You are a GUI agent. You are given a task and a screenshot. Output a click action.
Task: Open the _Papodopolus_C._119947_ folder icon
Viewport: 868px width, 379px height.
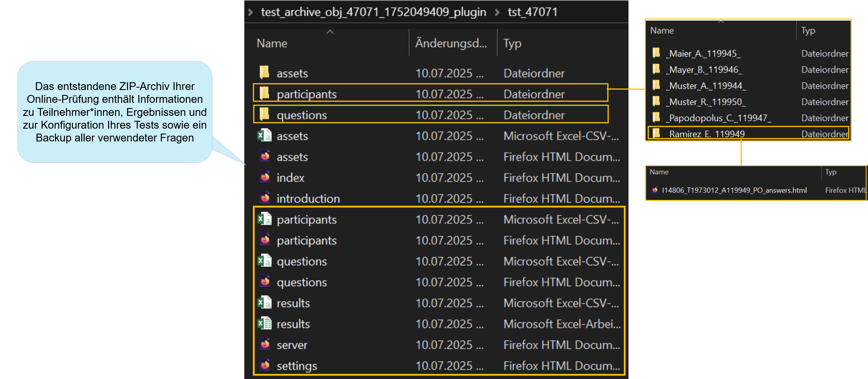click(656, 117)
